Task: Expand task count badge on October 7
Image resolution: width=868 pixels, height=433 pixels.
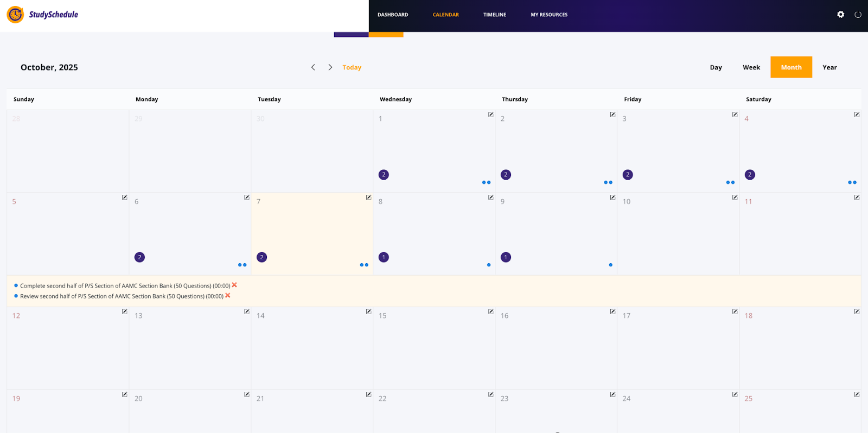Action: pos(261,257)
